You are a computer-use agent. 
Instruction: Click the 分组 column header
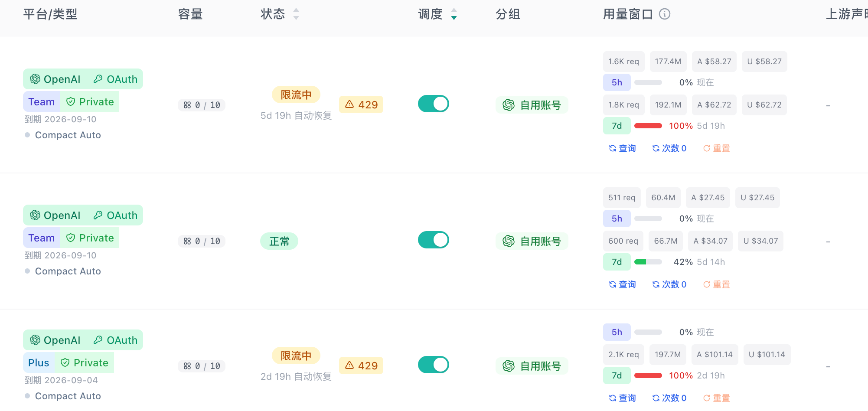point(508,14)
